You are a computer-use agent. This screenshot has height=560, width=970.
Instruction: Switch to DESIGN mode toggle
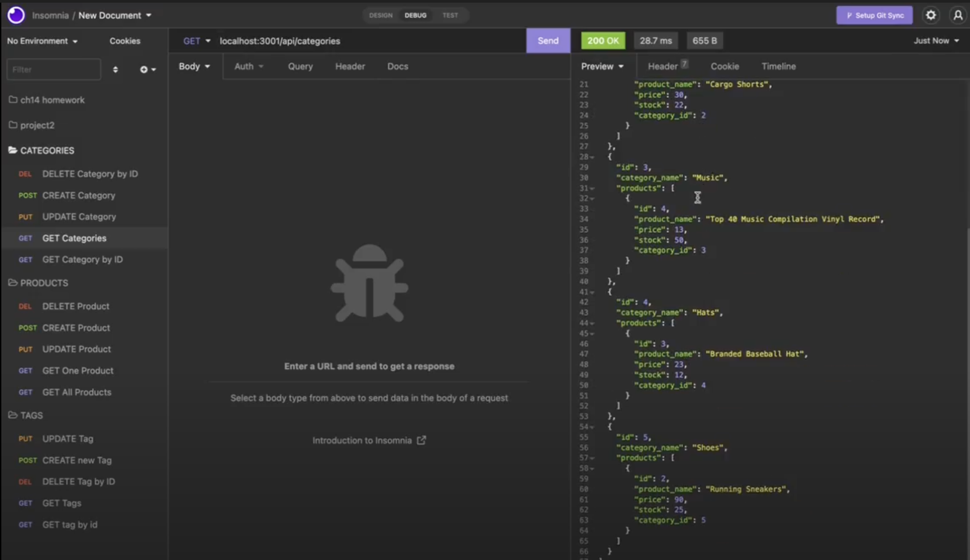point(381,15)
